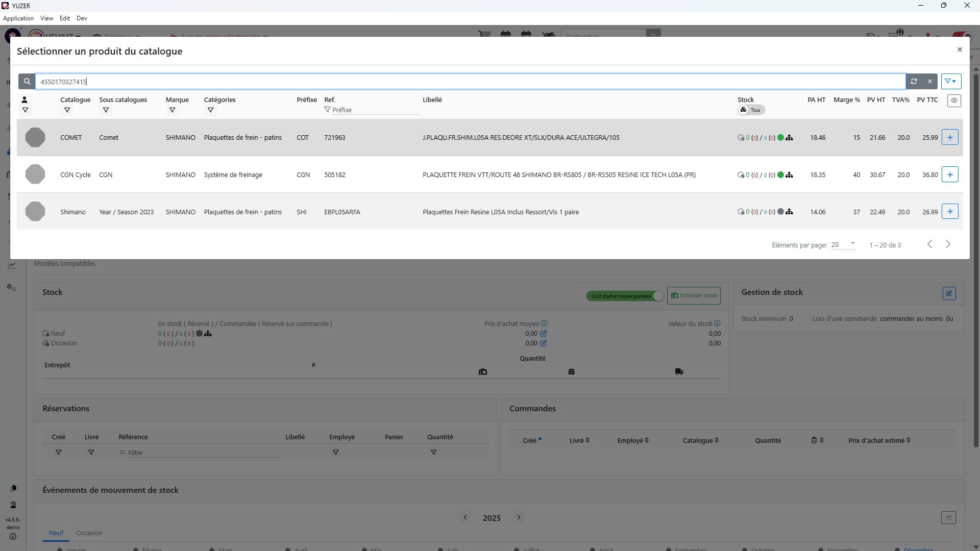Go to next results page

pyautogui.click(x=948, y=245)
